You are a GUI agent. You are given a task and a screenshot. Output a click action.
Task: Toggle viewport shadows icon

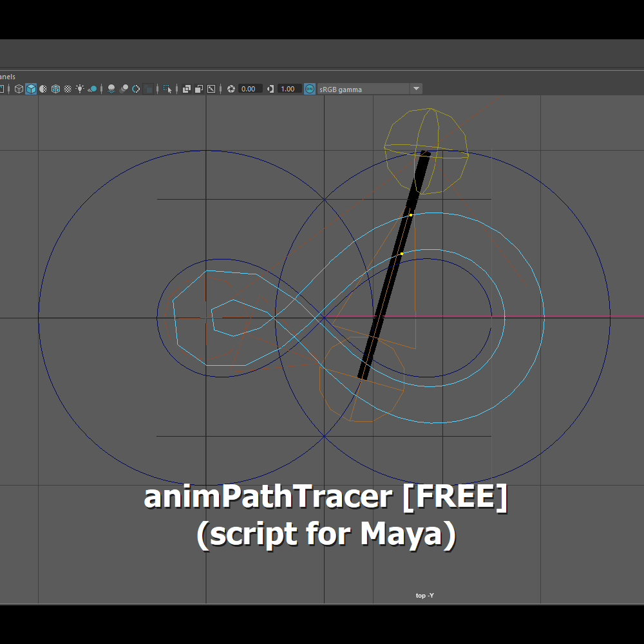(92, 89)
